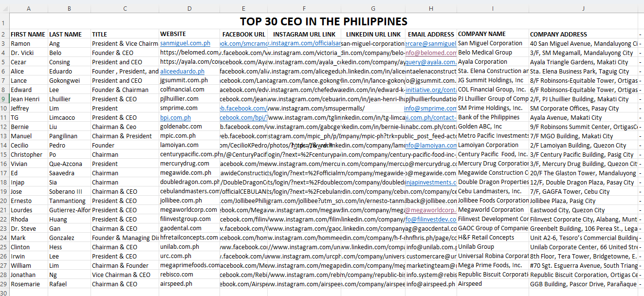The image size is (644, 296).
Task: Select column D header
Action: pyautogui.click(x=189, y=9)
